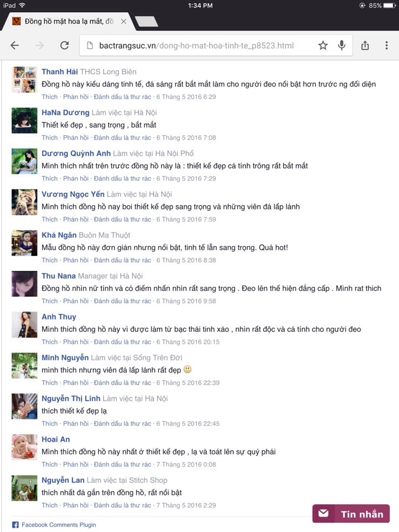The width and height of the screenshot is (399, 532).
Task: Click Phản hồi under Khả Ngân's comment
Action: click(76, 260)
